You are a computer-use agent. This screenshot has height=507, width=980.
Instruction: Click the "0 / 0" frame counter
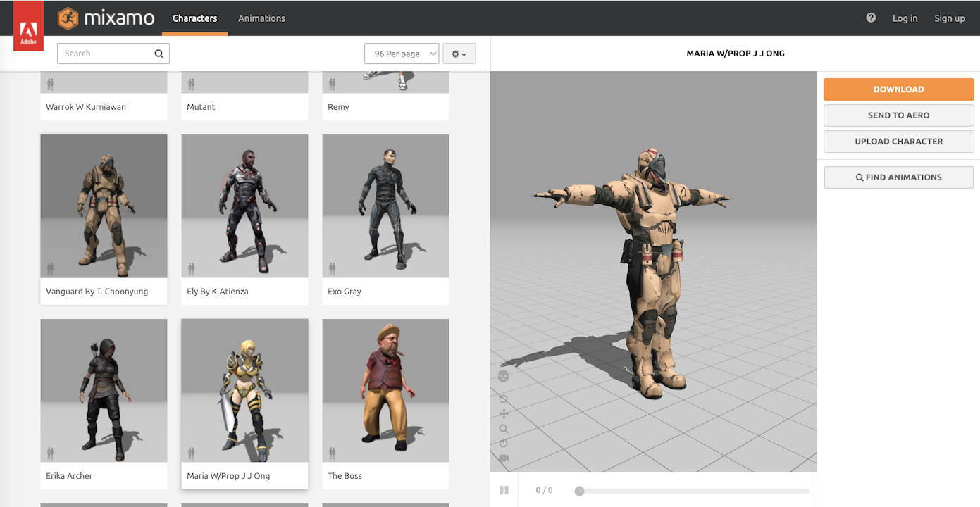[x=544, y=490]
